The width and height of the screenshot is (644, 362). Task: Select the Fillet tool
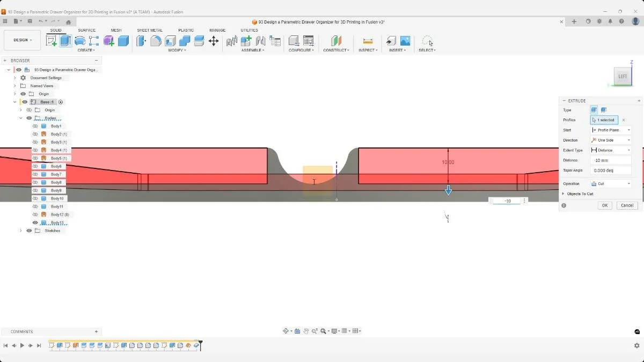pyautogui.click(x=156, y=40)
